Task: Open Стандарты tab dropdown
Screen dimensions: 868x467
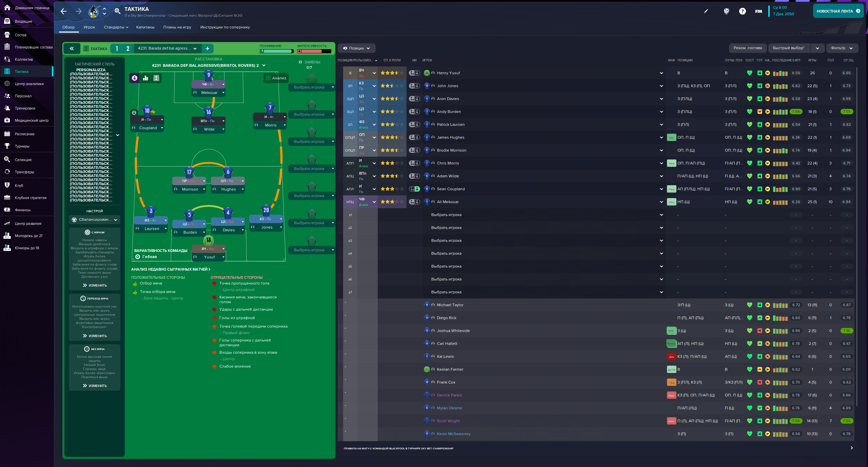Action: [116, 27]
